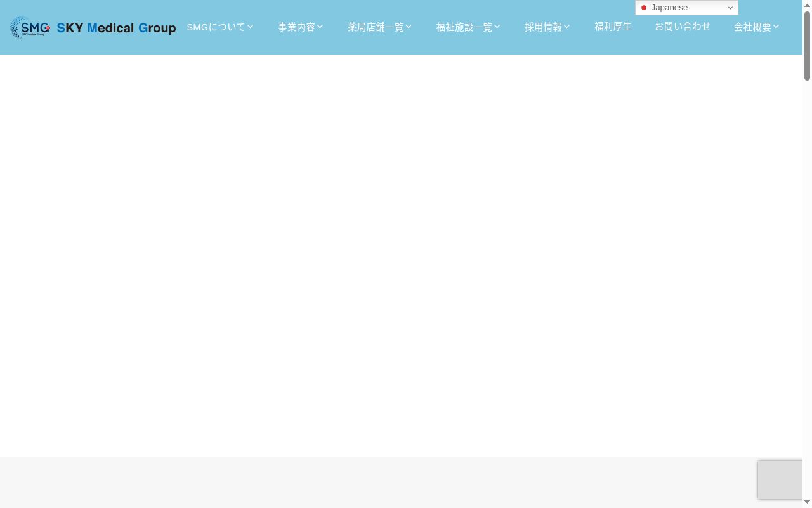Open the 会社概要 menu
Viewport: 812px width, 508px height.
click(757, 27)
